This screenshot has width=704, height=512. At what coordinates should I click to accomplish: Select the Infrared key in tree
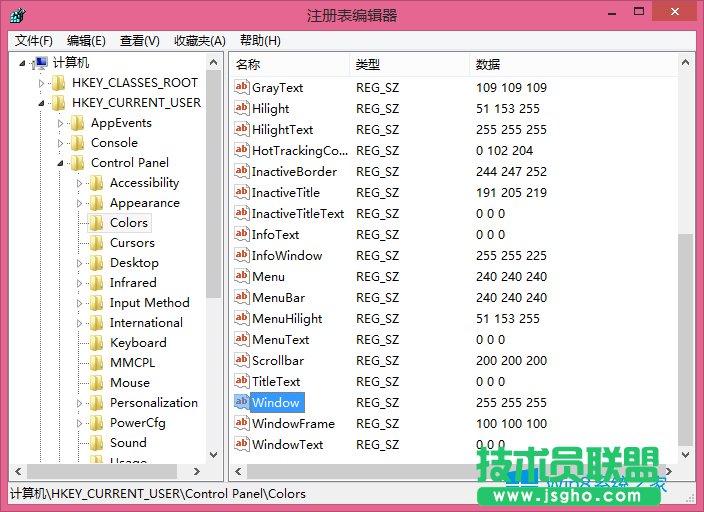tap(133, 283)
